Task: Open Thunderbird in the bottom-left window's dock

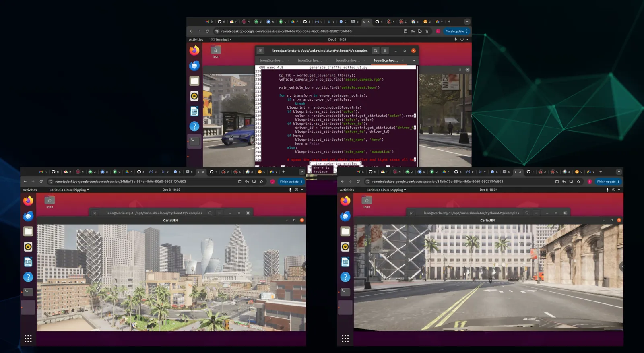Action: point(28,216)
